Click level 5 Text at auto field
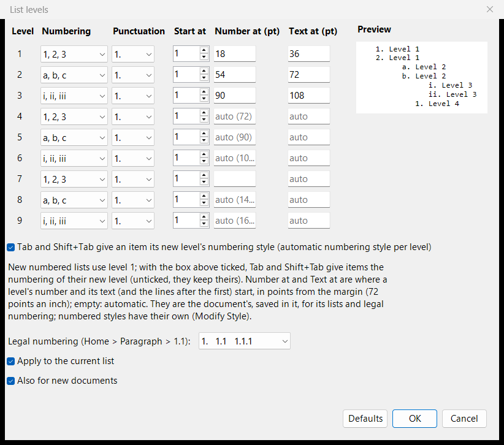The height and width of the screenshot is (445, 504). (x=309, y=137)
